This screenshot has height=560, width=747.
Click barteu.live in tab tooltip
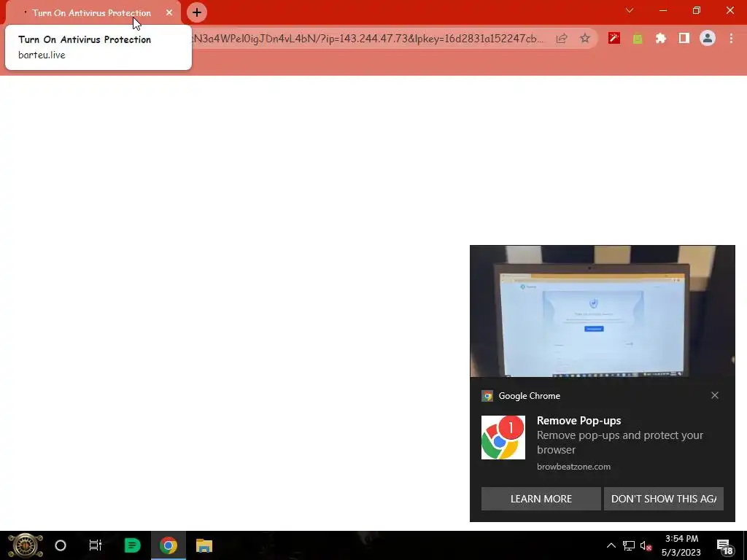42,55
